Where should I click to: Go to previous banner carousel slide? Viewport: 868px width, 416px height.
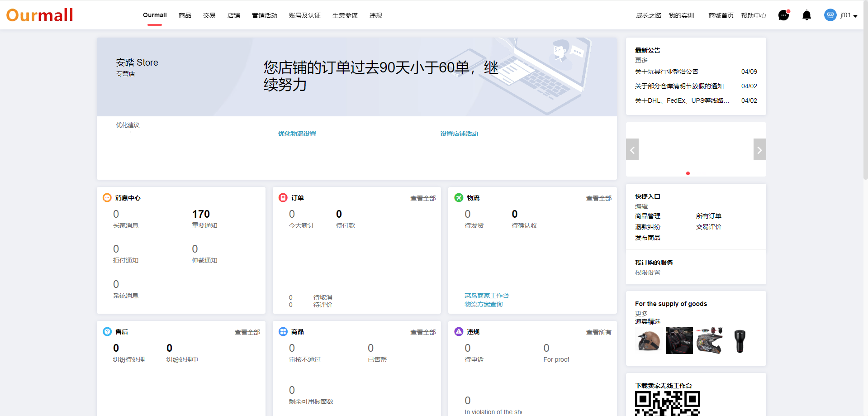[x=632, y=150]
